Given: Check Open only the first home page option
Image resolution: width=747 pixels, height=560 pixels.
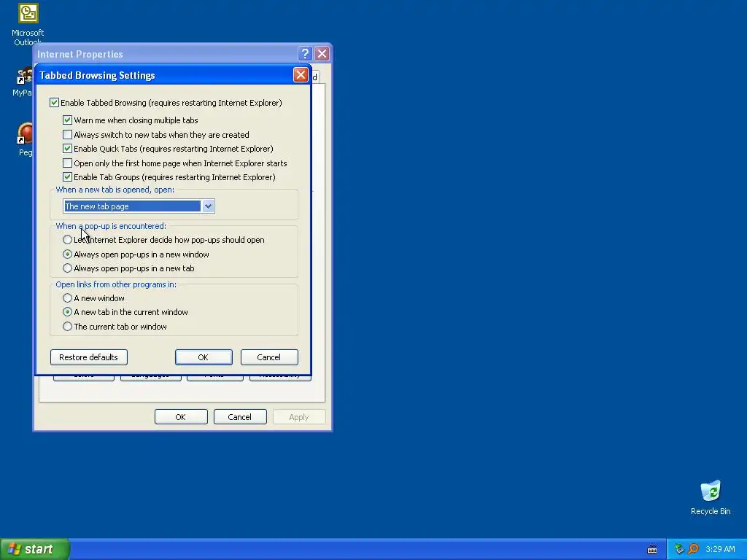Looking at the screenshot, I should coord(67,163).
